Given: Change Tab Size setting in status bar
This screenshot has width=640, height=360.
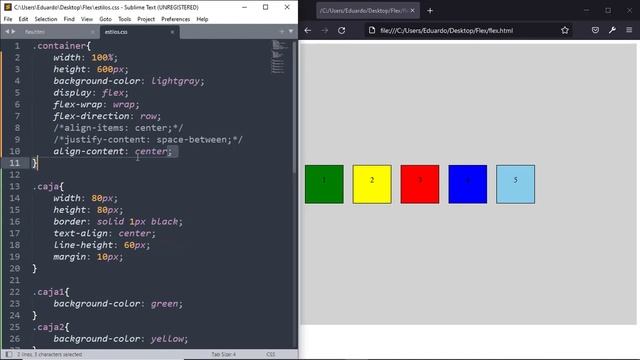Looking at the screenshot, I should (x=223, y=354).
